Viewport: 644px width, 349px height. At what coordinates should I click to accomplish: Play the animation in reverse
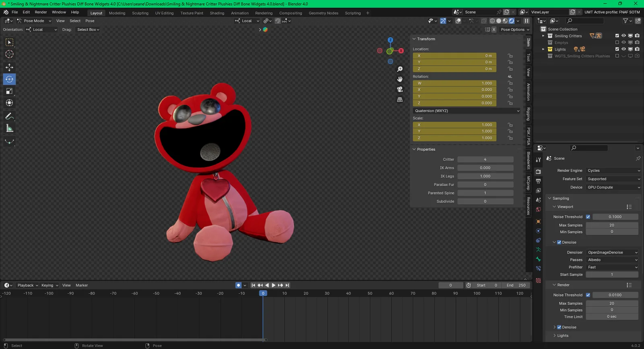tap(267, 285)
